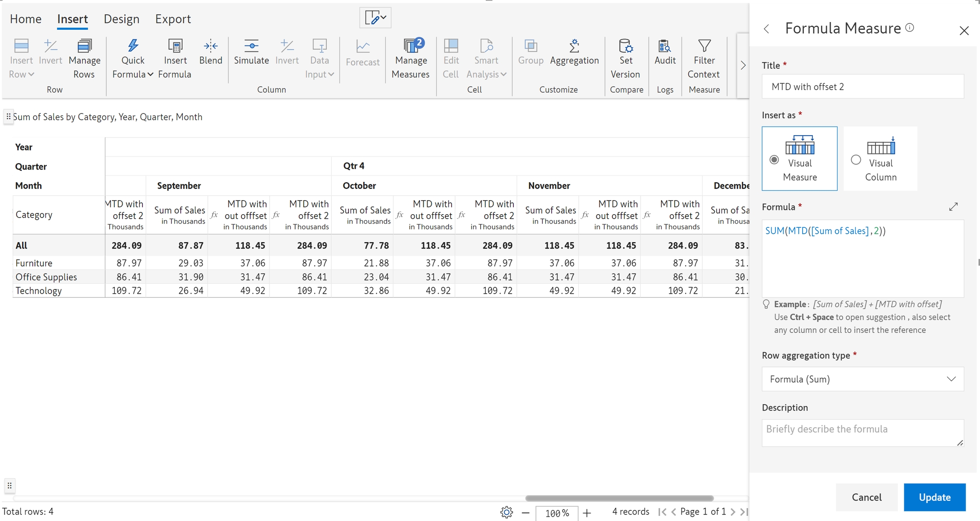
Task: Click the Cancel button
Action: [x=866, y=497]
